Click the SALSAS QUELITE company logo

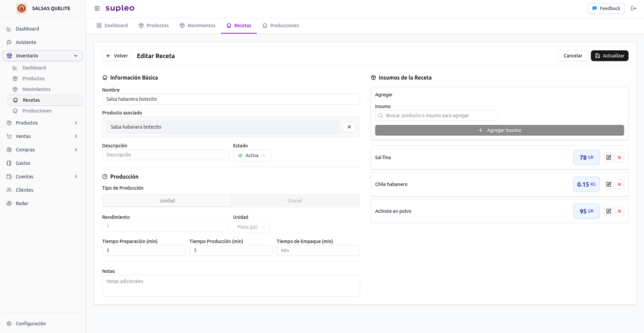(22, 8)
